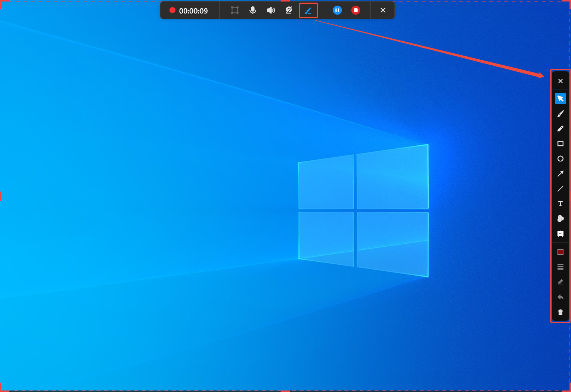Image resolution: width=571 pixels, height=392 pixels.
Task: Pick the brush tool for freehand drawing
Action: pos(560,113)
